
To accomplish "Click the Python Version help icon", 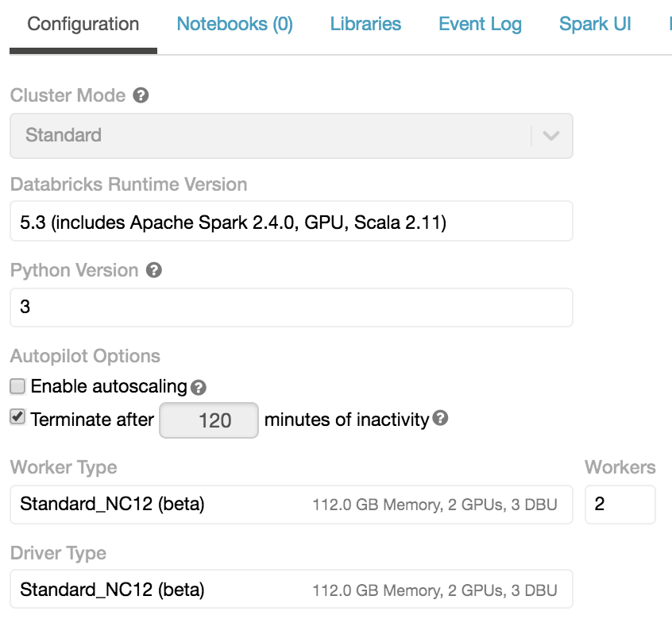I will (154, 270).
